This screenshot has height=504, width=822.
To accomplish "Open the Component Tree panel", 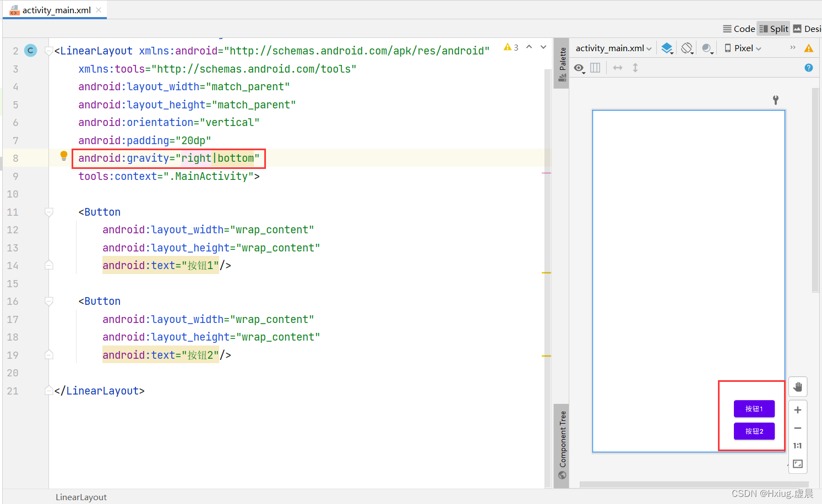I will click(x=562, y=445).
